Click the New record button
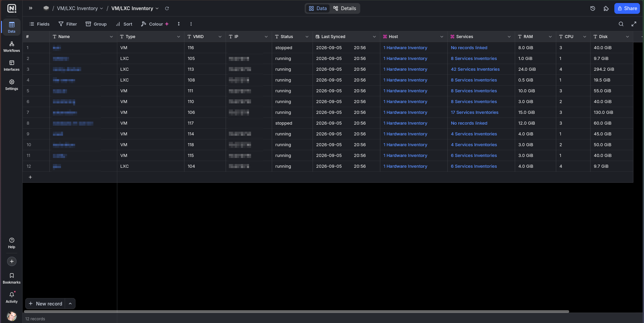Screen dimensions: 644x323 [x=45, y=303]
